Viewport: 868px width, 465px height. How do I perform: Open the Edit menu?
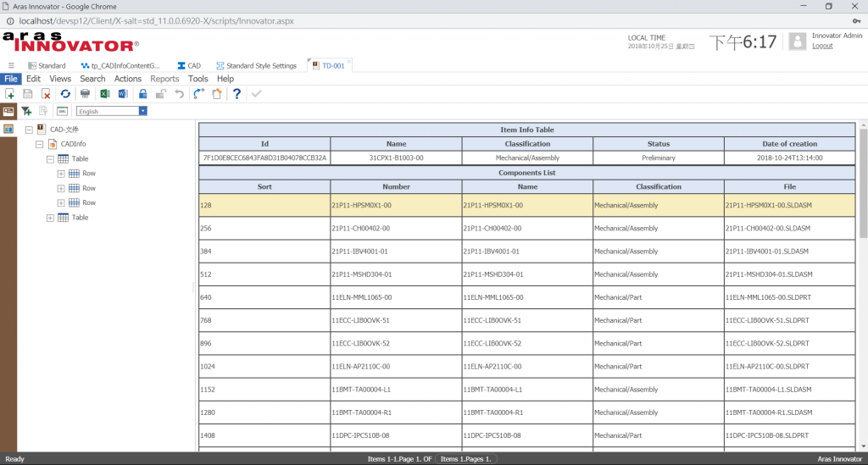pyautogui.click(x=33, y=79)
